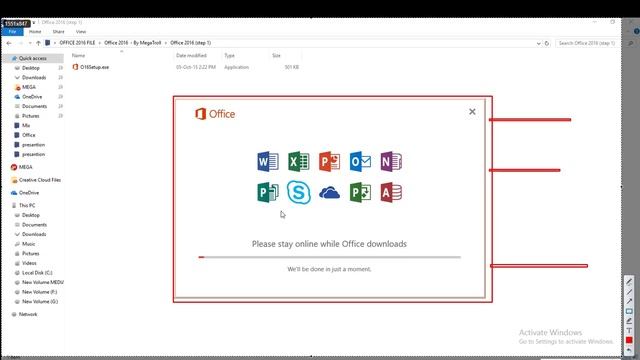Click the Skype icon in Office installer
Viewport: 640px width, 360px height.
pos(298,192)
